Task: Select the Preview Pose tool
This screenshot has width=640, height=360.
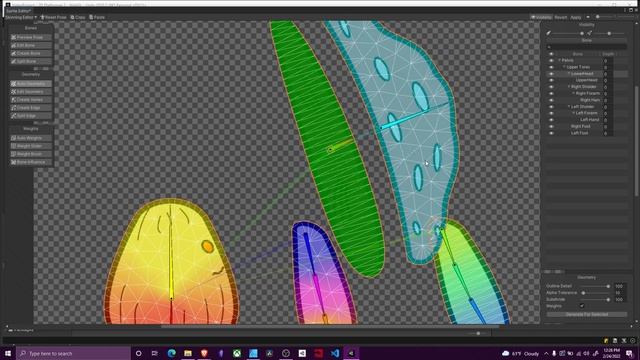Action: [x=31, y=37]
